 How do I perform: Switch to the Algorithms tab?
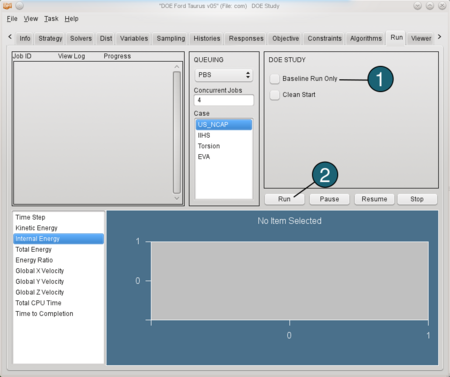366,38
